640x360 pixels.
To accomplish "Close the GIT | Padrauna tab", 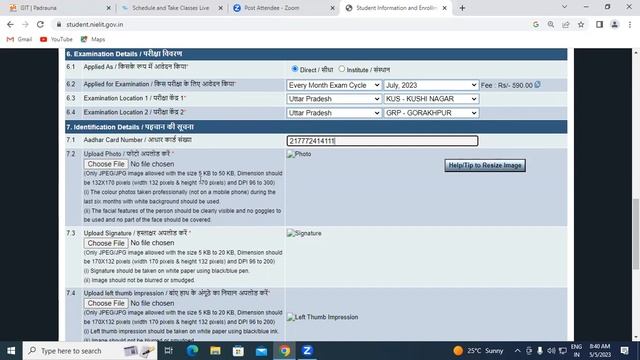I will [x=109, y=8].
